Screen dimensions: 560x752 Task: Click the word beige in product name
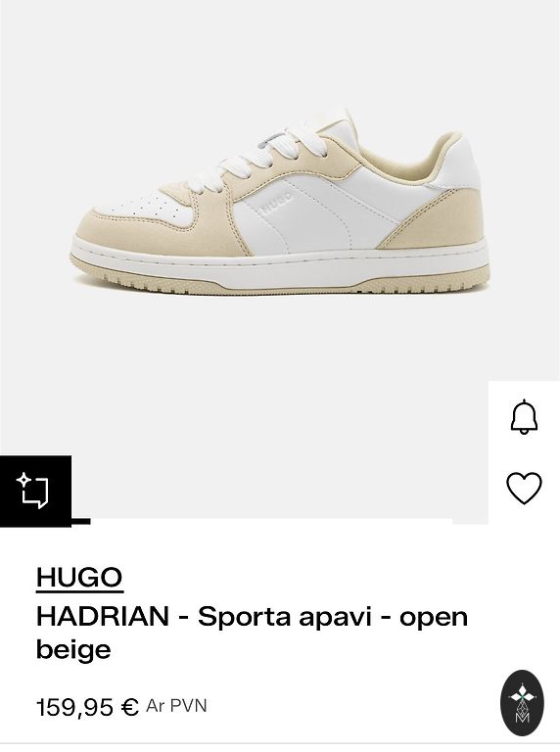tap(73, 650)
